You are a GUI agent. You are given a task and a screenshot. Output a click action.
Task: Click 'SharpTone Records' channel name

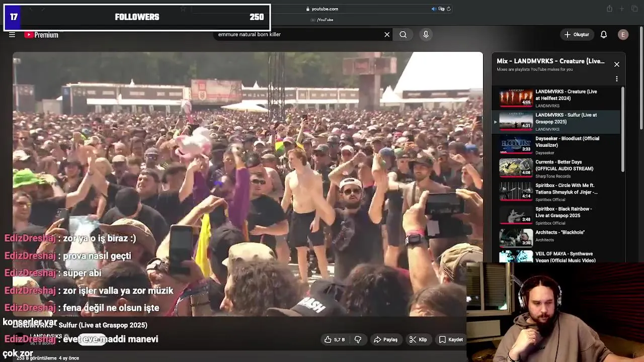tap(553, 176)
